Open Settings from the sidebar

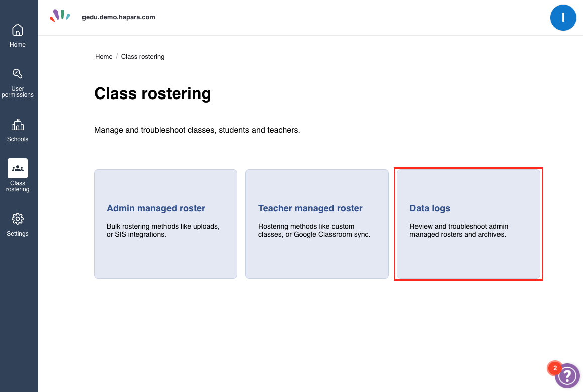18,219
